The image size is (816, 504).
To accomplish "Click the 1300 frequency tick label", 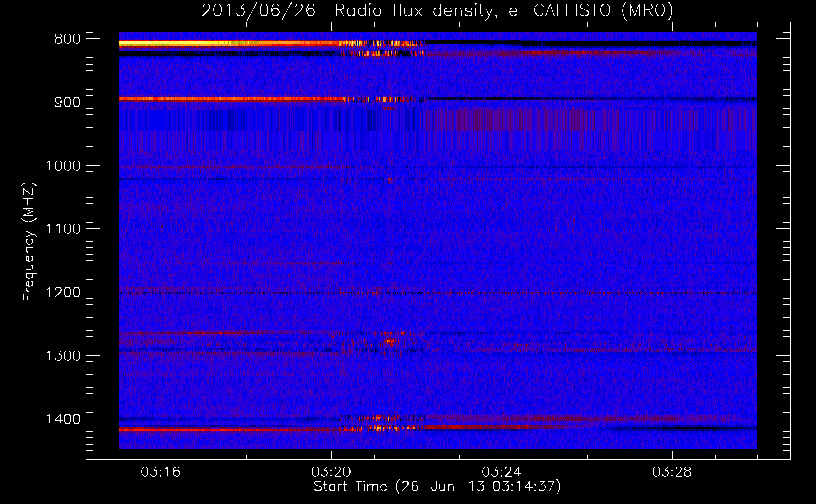I will tap(63, 356).
